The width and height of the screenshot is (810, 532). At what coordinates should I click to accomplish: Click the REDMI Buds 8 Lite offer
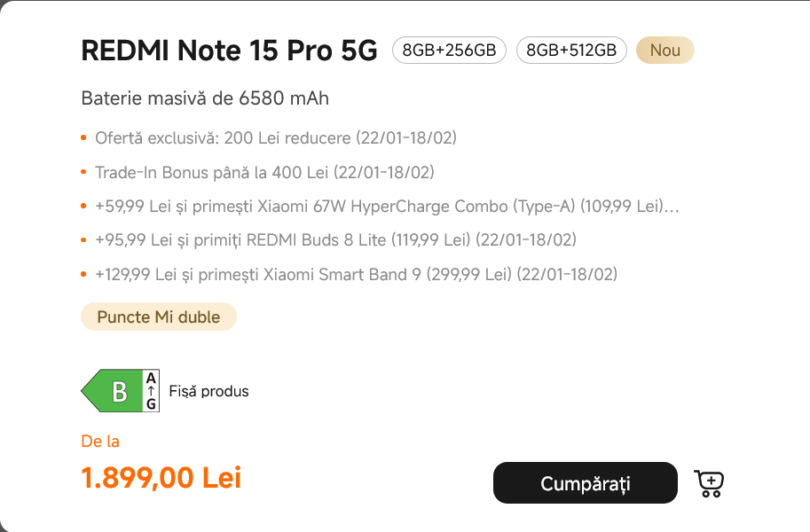click(335, 240)
